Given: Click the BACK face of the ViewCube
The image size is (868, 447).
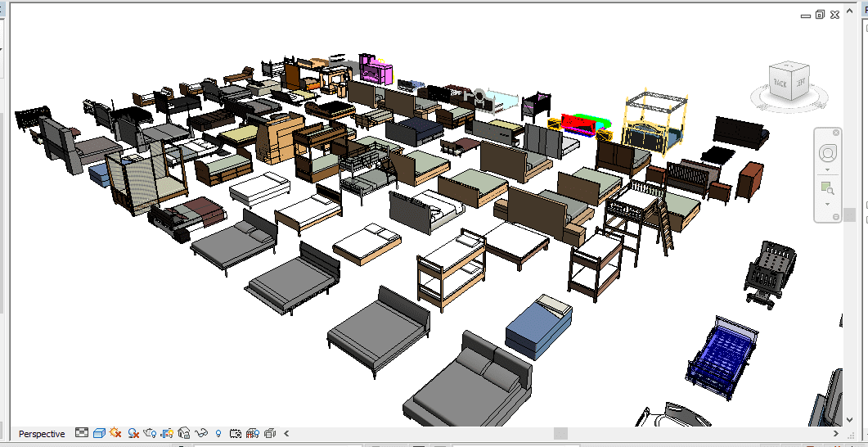Looking at the screenshot, I should pos(778,81).
